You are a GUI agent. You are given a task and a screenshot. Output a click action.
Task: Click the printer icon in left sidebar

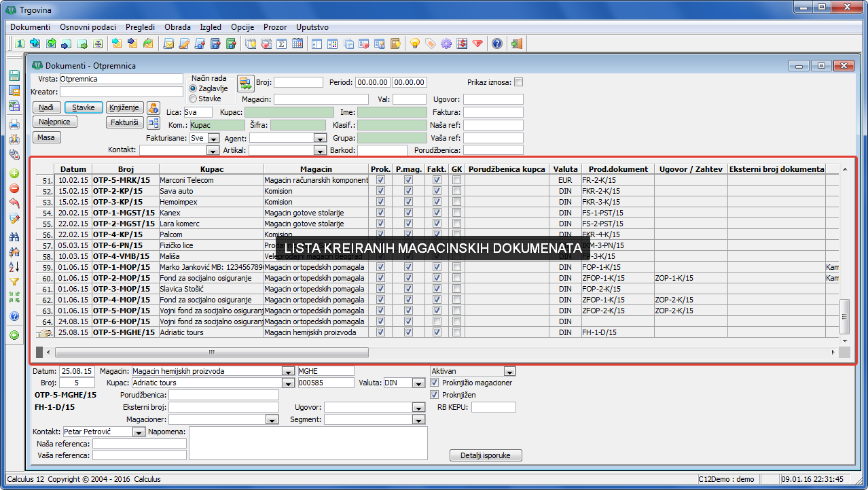click(x=14, y=124)
